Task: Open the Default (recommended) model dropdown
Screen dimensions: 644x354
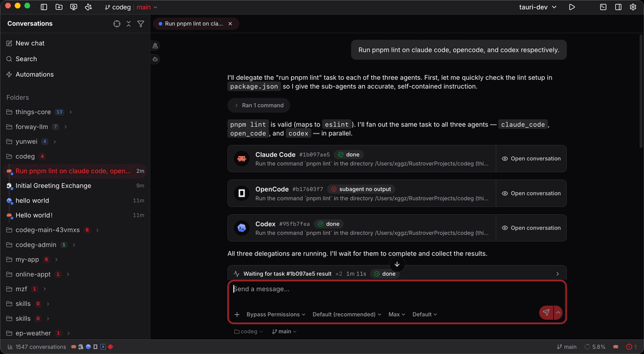Action: click(x=346, y=315)
